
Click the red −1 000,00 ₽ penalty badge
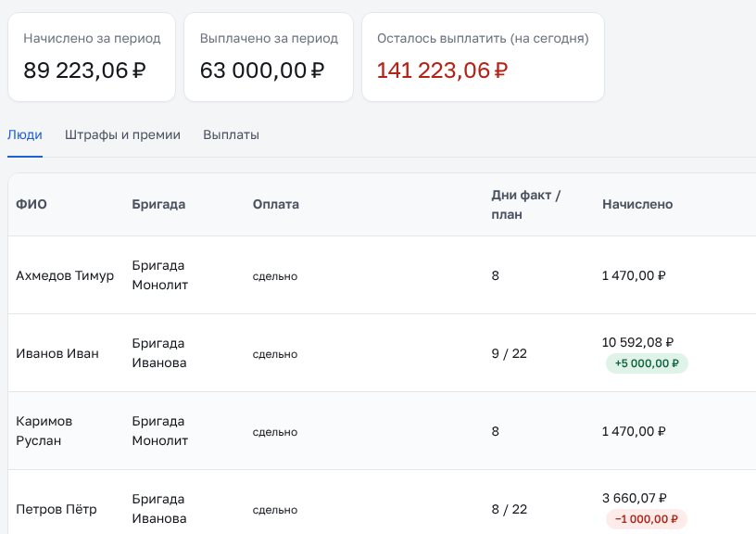tap(647, 519)
